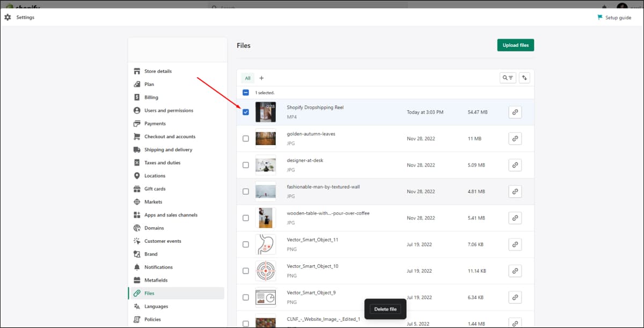Open the Billing dollar icon
Screen dimensions: 644x328
click(137, 98)
